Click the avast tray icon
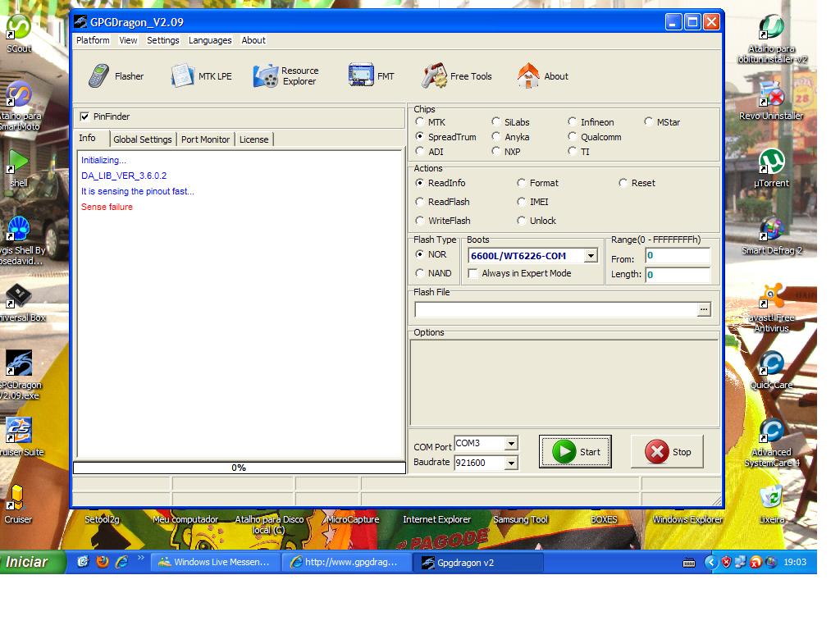 (x=756, y=562)
